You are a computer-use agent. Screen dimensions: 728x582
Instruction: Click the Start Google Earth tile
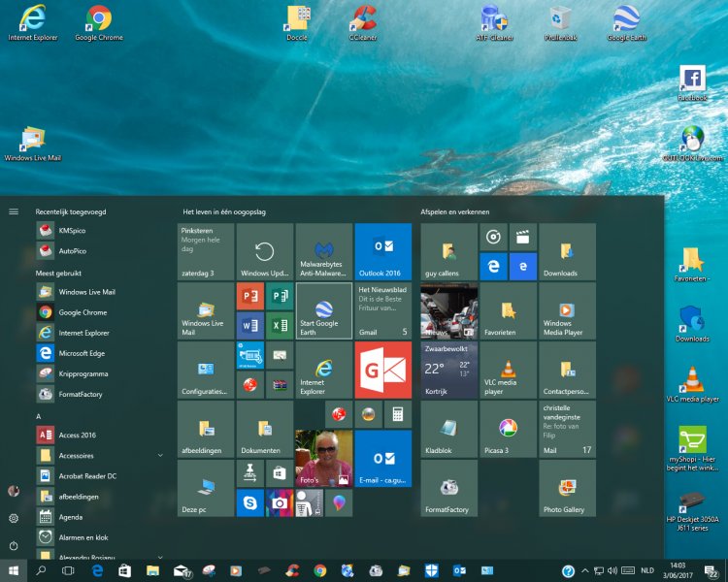point(323,311)
